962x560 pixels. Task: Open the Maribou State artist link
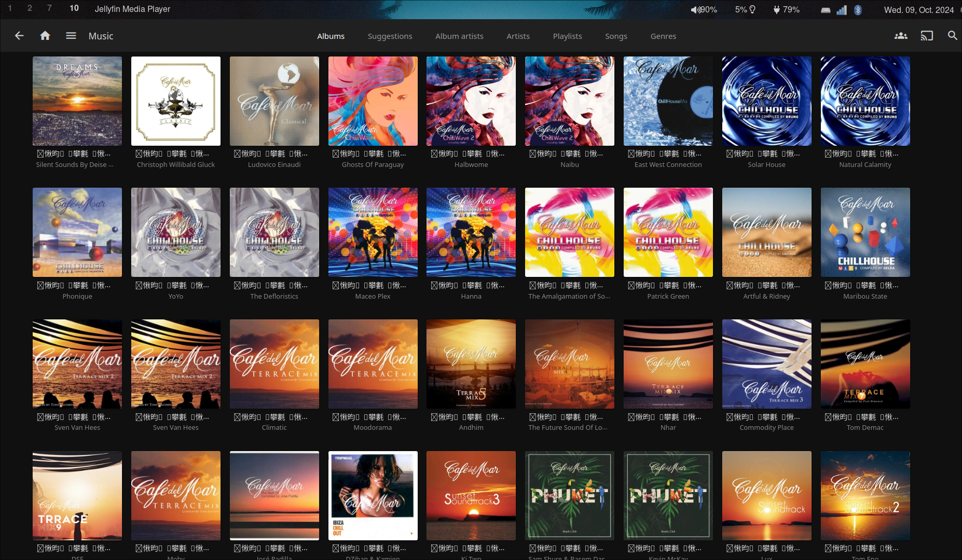click(865, 297)
